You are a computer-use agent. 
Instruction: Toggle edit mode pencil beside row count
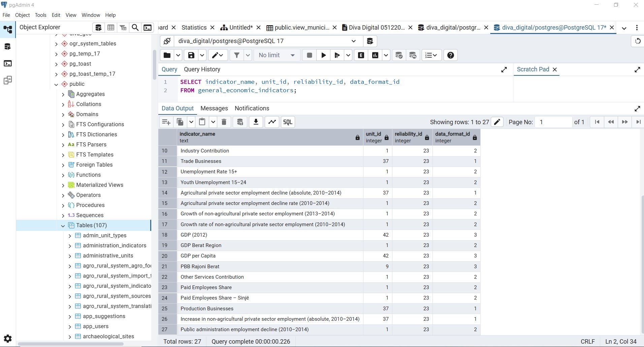[x=497, y=122]
